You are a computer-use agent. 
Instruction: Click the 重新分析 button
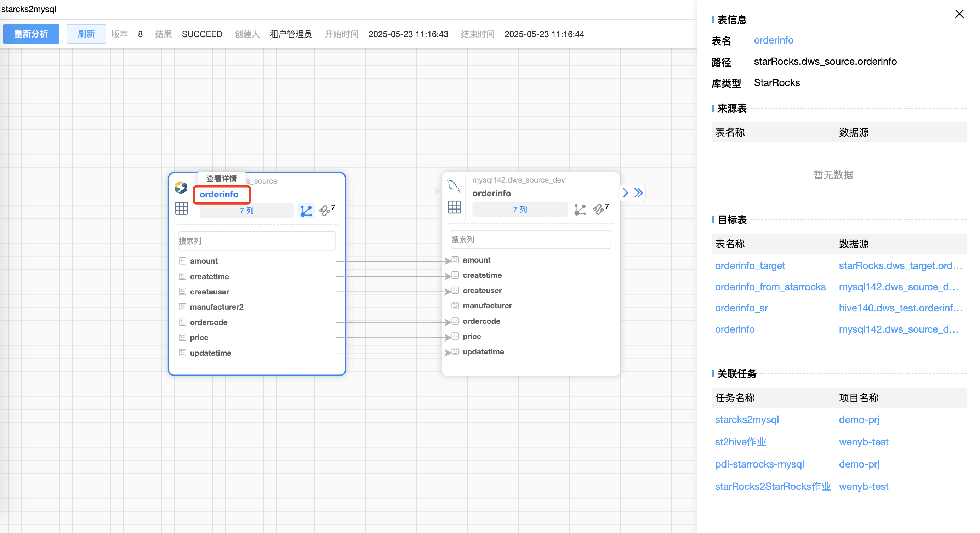pos(31,34)
